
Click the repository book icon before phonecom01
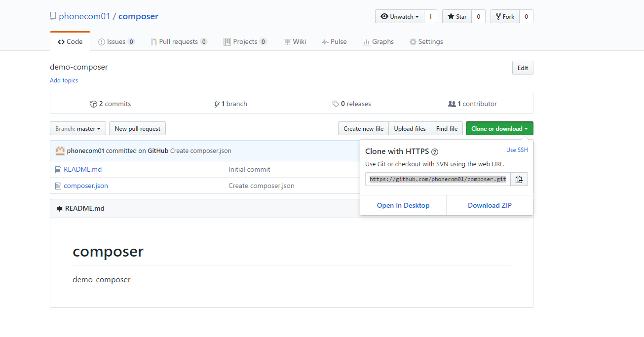[x=53, y=16]
